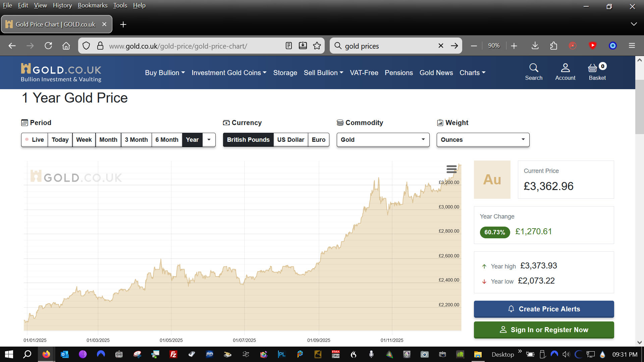Image resolution: width=644 pixels, height=362 pixels.
Task: Click the page vertical scrollbar thumb
Action: click(x=639, y=107)
